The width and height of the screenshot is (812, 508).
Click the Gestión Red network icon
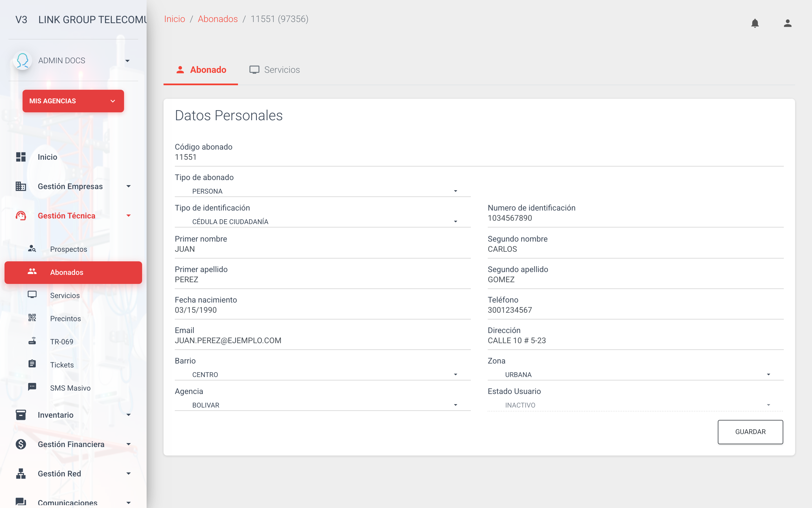tap(21, 473)
